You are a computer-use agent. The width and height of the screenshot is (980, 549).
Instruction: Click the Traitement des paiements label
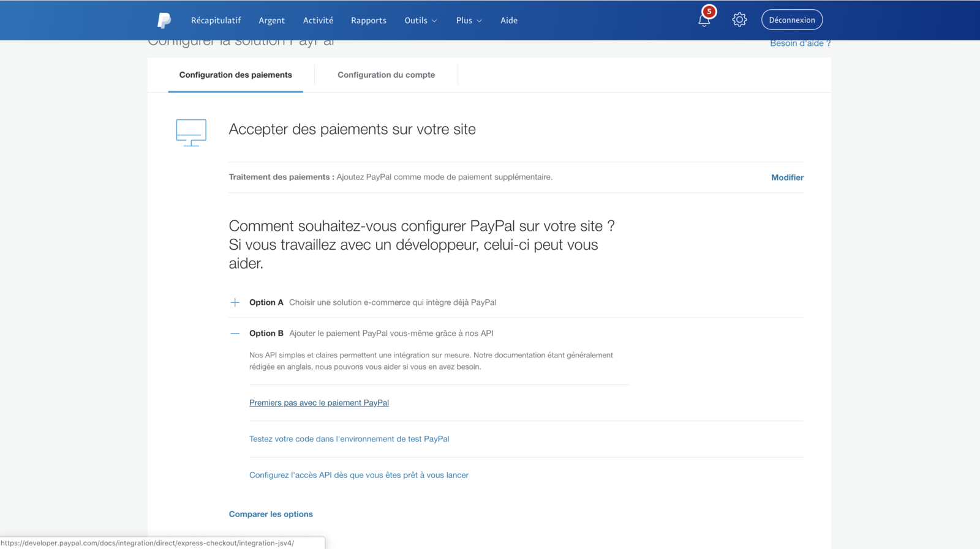pos(282,177)
